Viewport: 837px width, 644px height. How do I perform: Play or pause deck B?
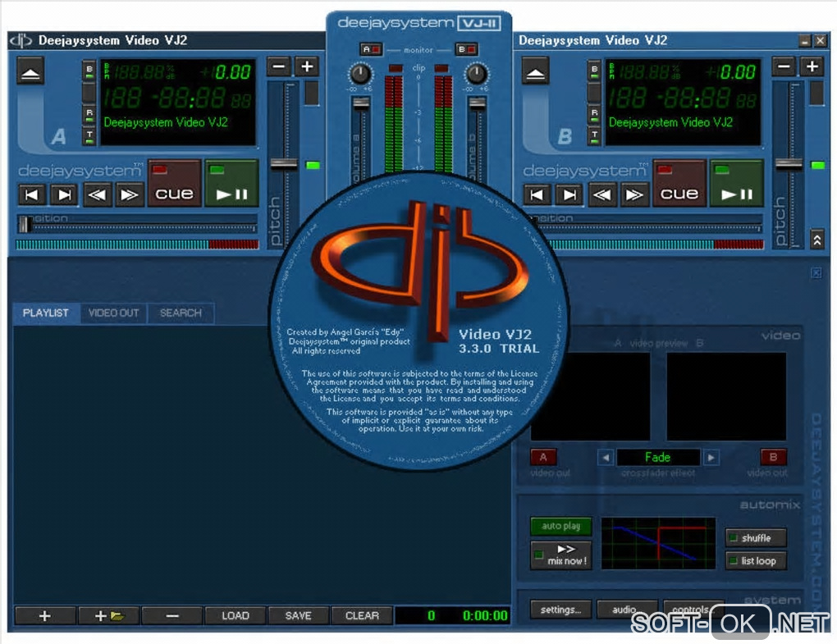(x=737, y=183)
